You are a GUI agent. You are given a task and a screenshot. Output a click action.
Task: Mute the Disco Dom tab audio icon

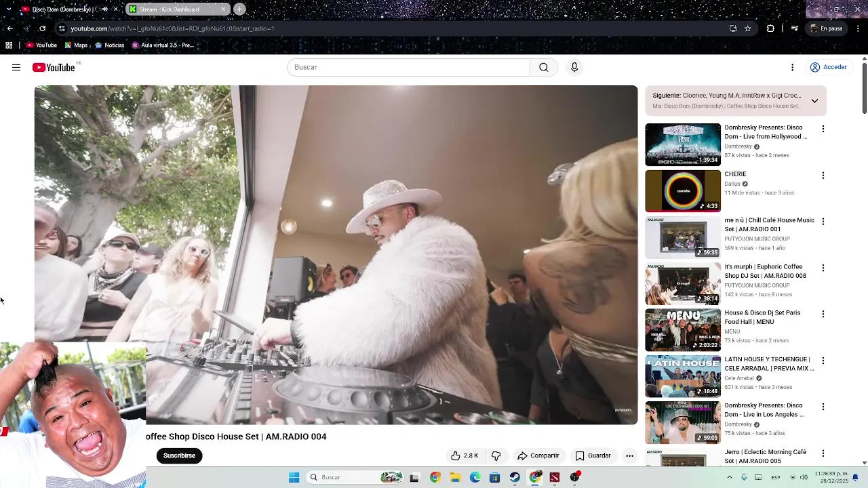click(104, 9)
